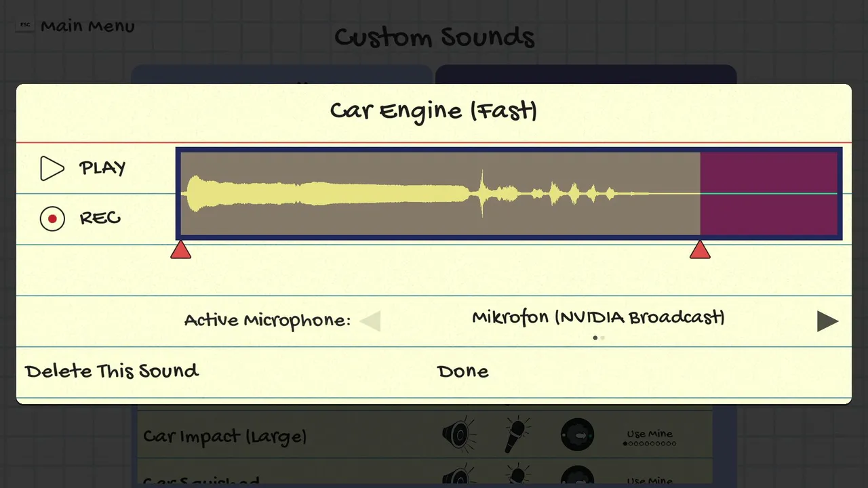Switch to the next microphone with right arrow
The image size is (868, 488).
pos(827,321)
